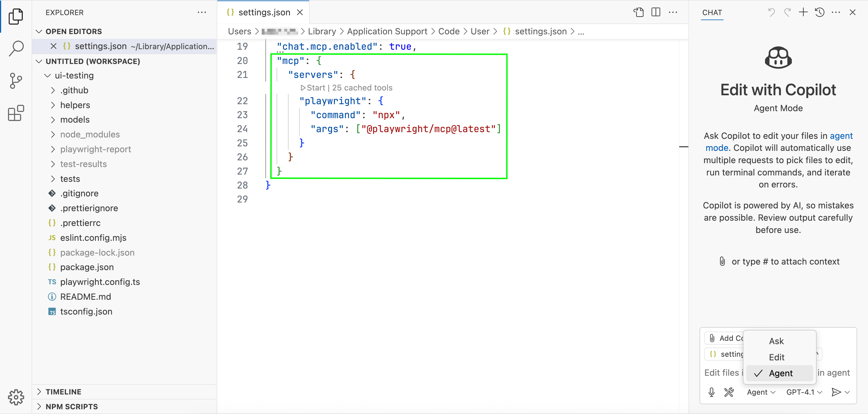The width and height of the screenshot is (868, 414).
Task: Click the Application Support breadcrumb
Action: tap(387, 31)
